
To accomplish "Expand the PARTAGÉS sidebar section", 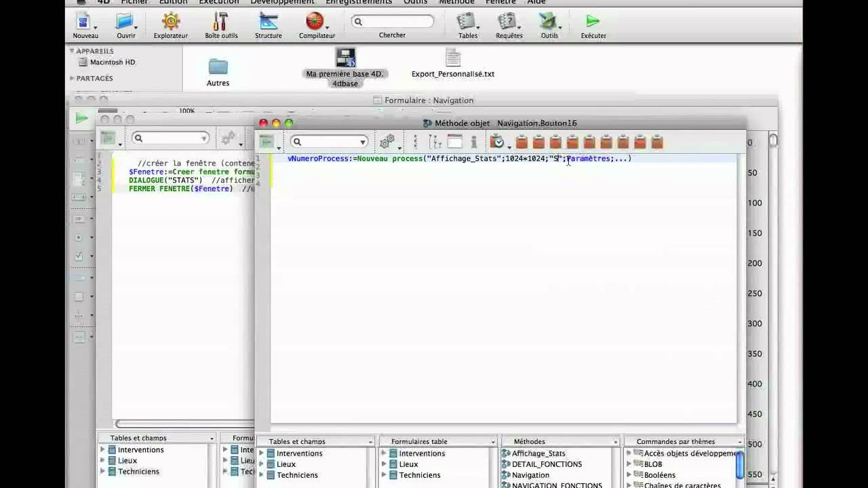I will click(x=71, y=78).
